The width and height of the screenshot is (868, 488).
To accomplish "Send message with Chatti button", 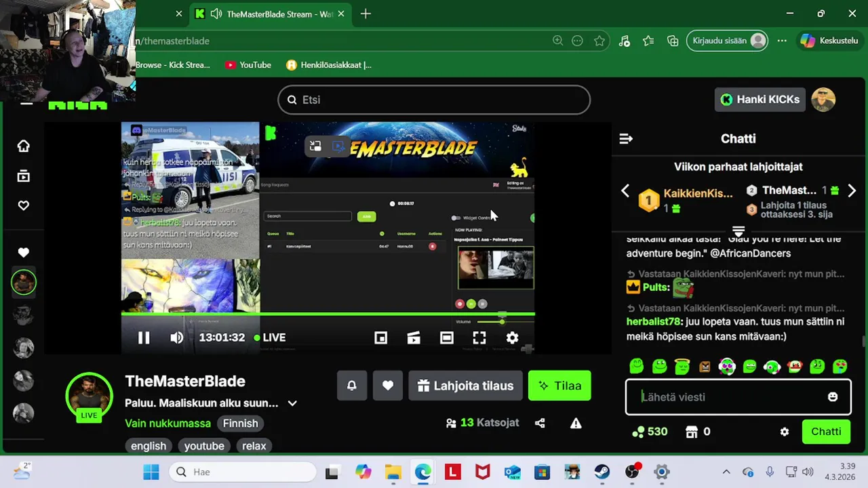I will (x=826, y=432).
